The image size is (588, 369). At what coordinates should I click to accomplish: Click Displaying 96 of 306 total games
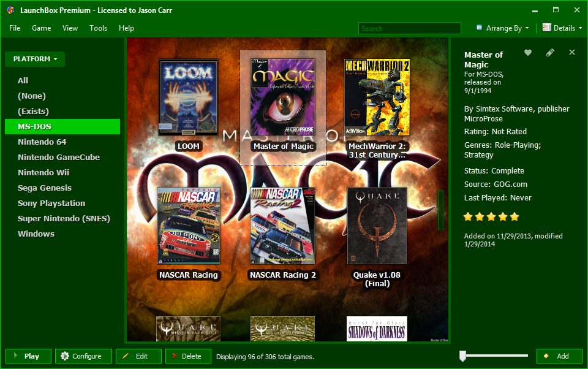point(265,357)
